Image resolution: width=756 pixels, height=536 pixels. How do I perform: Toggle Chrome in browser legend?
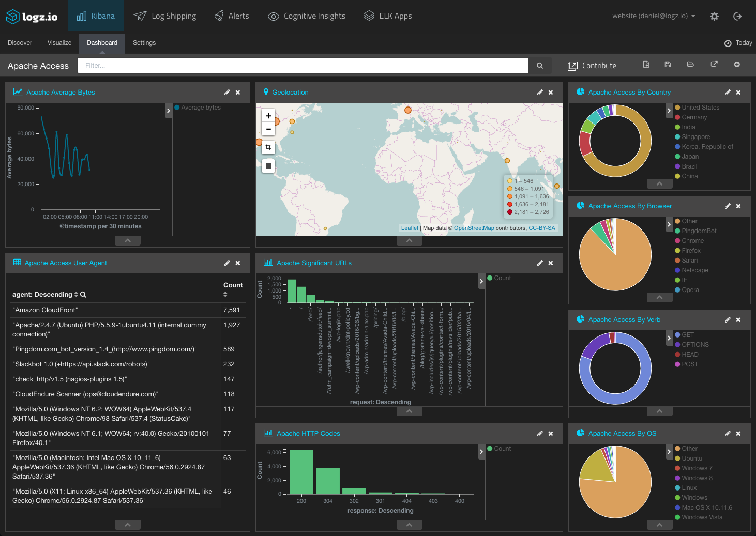[x=689, y=241]
